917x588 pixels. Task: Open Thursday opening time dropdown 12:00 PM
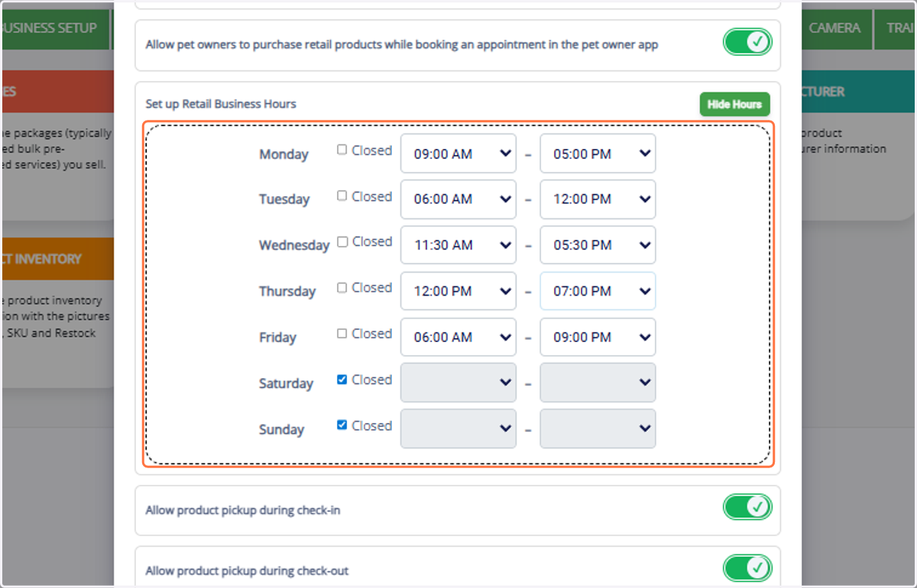tap(458, 291)
